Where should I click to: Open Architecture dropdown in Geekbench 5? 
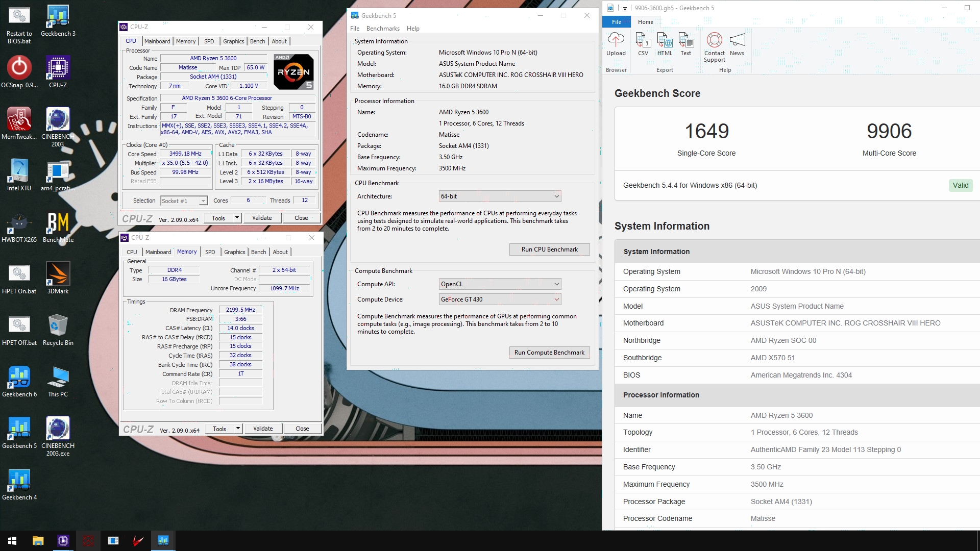(x=500, y=196)
